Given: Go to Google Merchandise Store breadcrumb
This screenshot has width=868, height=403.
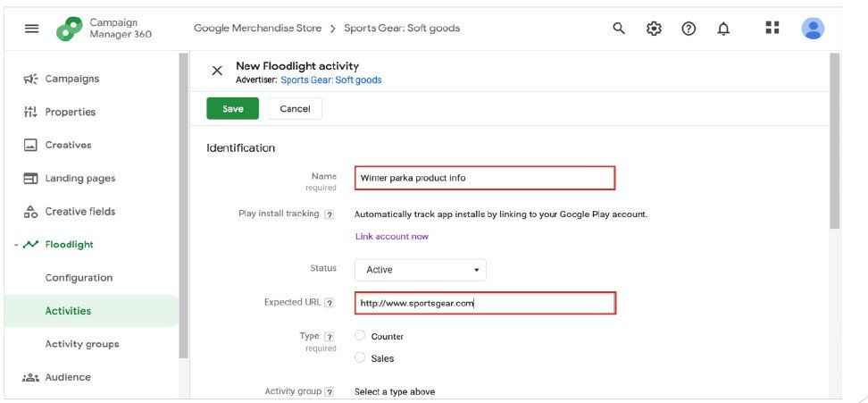Looking at the screenshot, I should [257, 29].
